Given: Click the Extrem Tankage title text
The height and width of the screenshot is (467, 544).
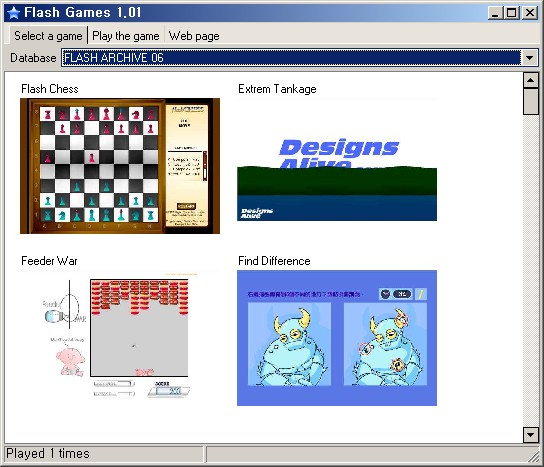Looking at the screenshot, I should click(x=277, y=89).
